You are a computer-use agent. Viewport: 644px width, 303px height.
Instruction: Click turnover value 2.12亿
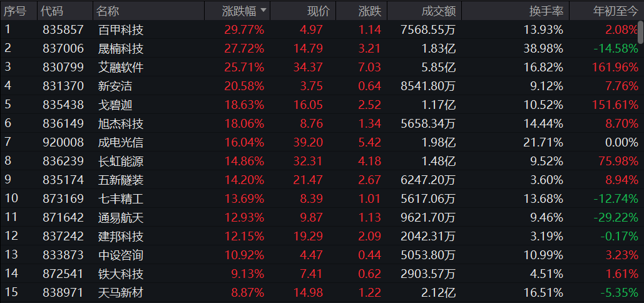tap(438, 293)
